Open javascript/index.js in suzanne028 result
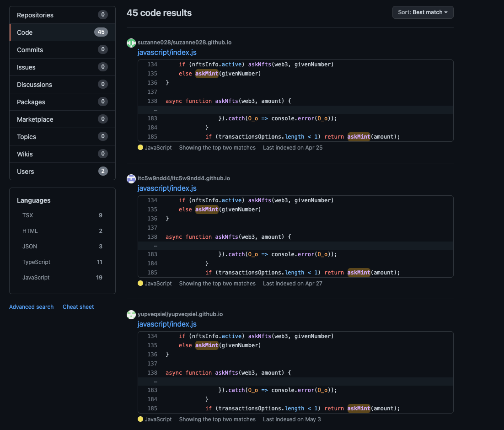The image size is (504, 430). (x=167, y=52)
